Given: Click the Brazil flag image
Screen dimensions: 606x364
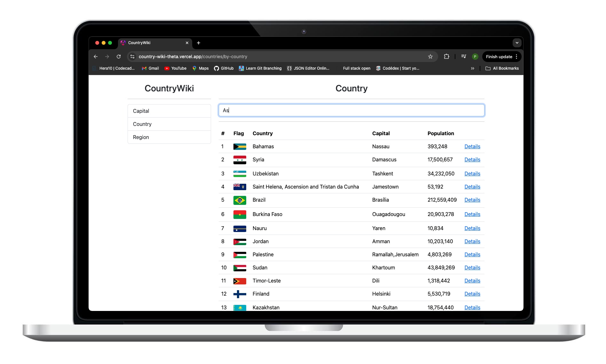Looking at the screenshot, I should click(240, 200).
